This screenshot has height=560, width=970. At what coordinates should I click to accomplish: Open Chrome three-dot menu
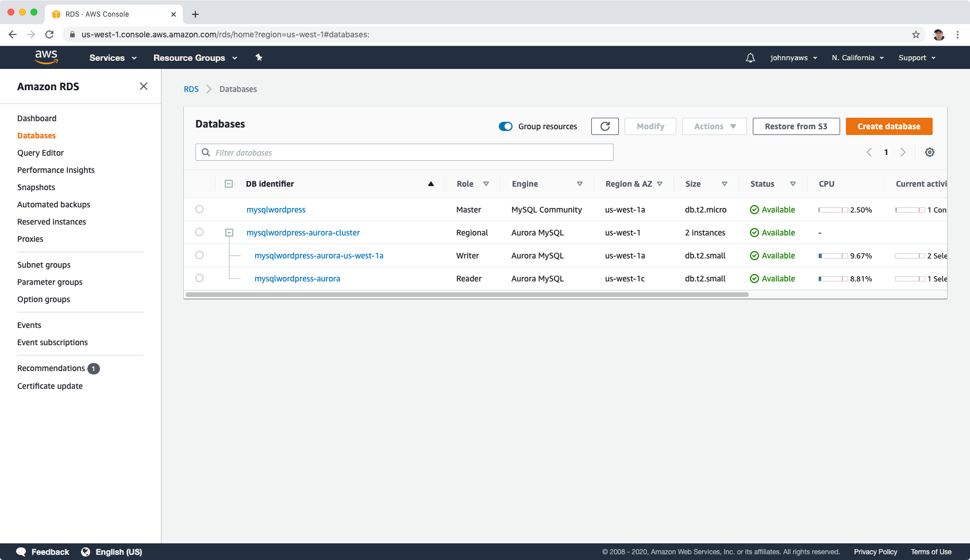(957, 34)
